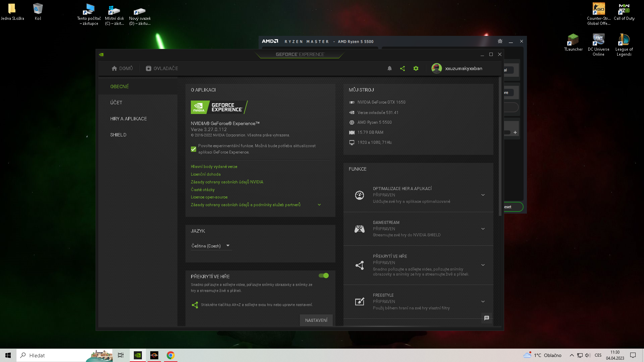This screenshot has height=362, width=644.
Task: Open the Licenční dohoda link
Action: point(206,174)
